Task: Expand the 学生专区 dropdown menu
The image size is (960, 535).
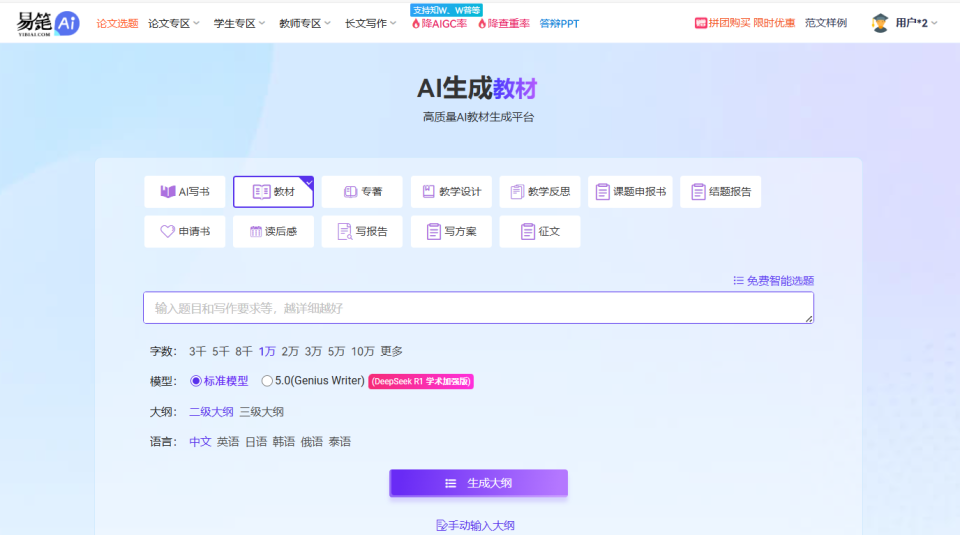Action: pos(239,23)
